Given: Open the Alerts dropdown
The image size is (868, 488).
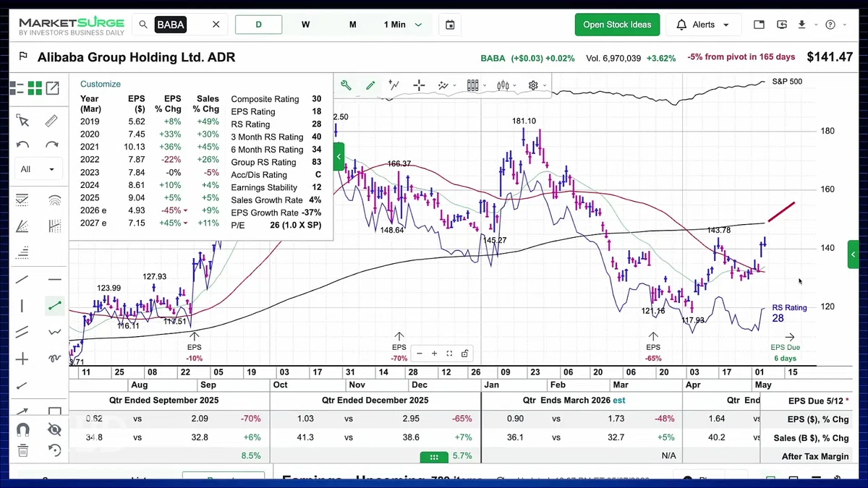Looking at the screenshot, I should click(703, 25).
